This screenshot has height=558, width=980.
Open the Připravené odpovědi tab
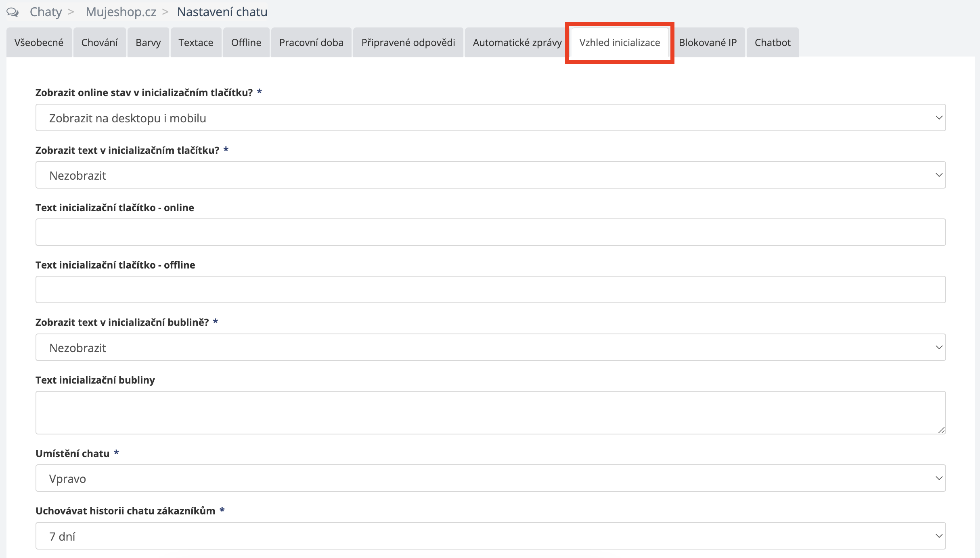pos(408,42)
